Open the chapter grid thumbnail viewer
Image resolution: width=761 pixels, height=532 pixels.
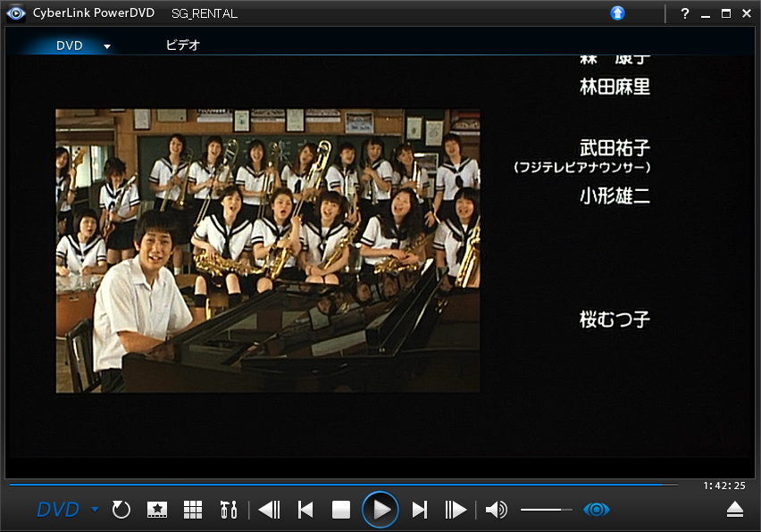[193, 510]
